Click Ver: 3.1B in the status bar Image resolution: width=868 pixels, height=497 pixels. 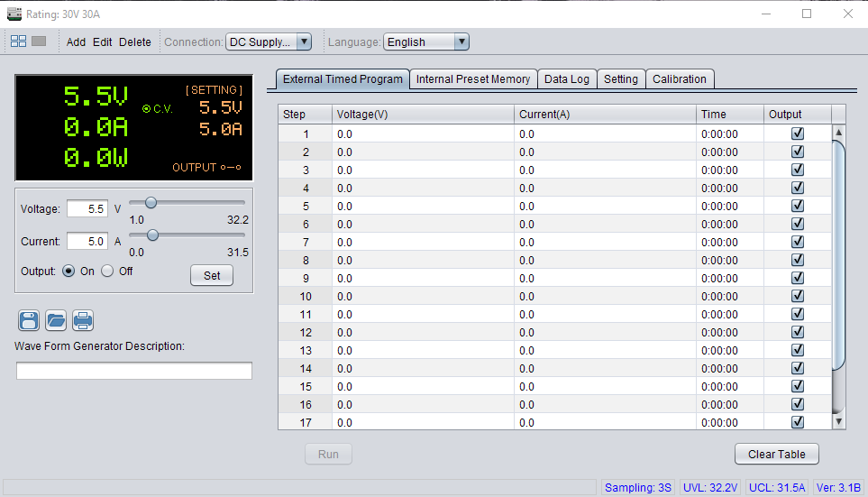tap(838, 488)
